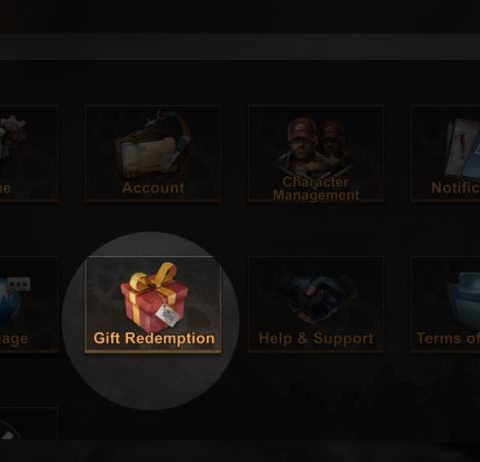The image size is (480, 462).
Task: Click the Character Management soldiers portrait
Action: coord(316,145)
